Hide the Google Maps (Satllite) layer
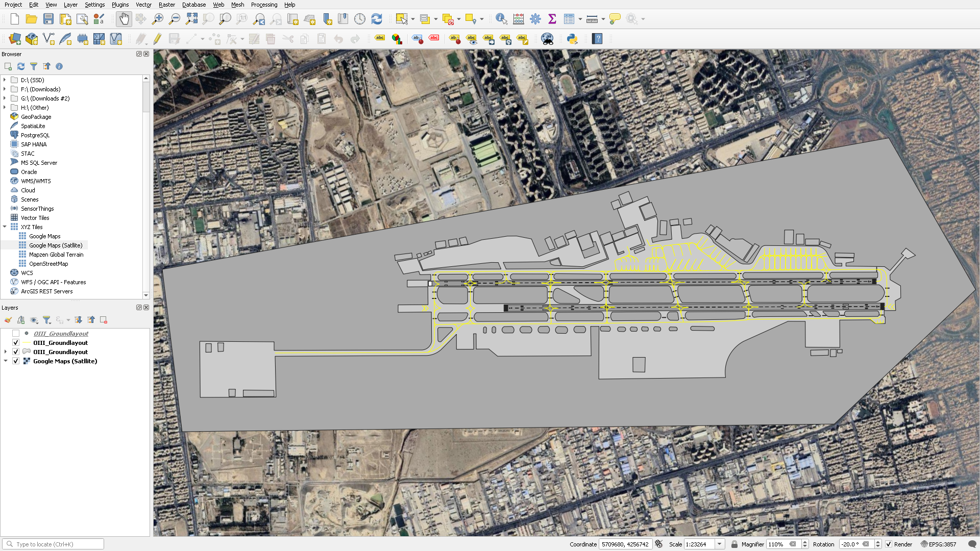Screen dimensions: 980x551 16,361
